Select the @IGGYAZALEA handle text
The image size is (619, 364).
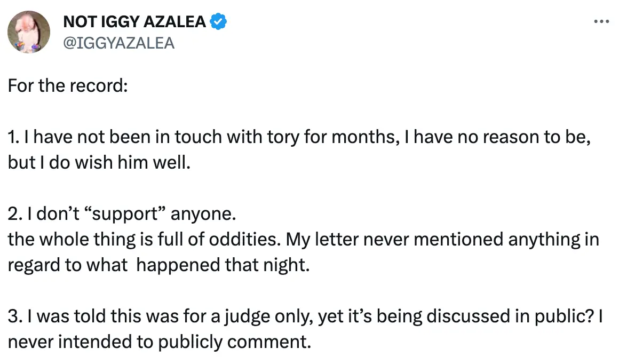click(x=118, y=43)
